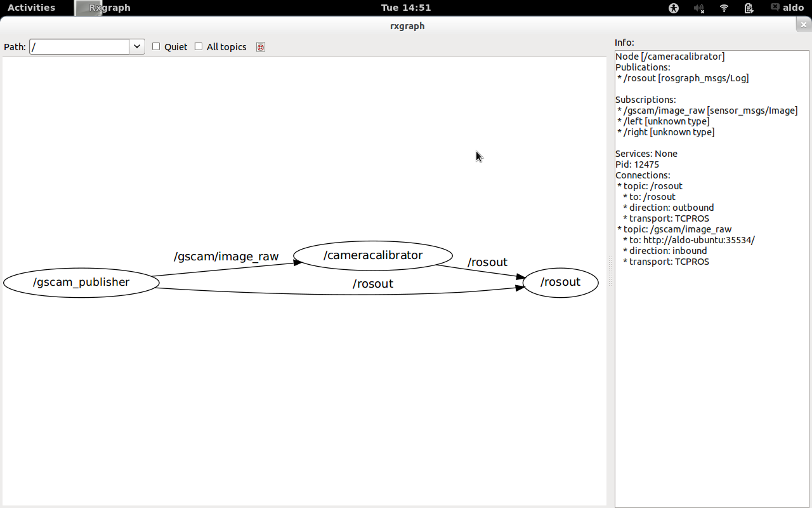The height and width of the screenshot is (508, 812).
Task: Click the to: http://aldo-ubuntu:35534/ line
Action: point(689,240)
